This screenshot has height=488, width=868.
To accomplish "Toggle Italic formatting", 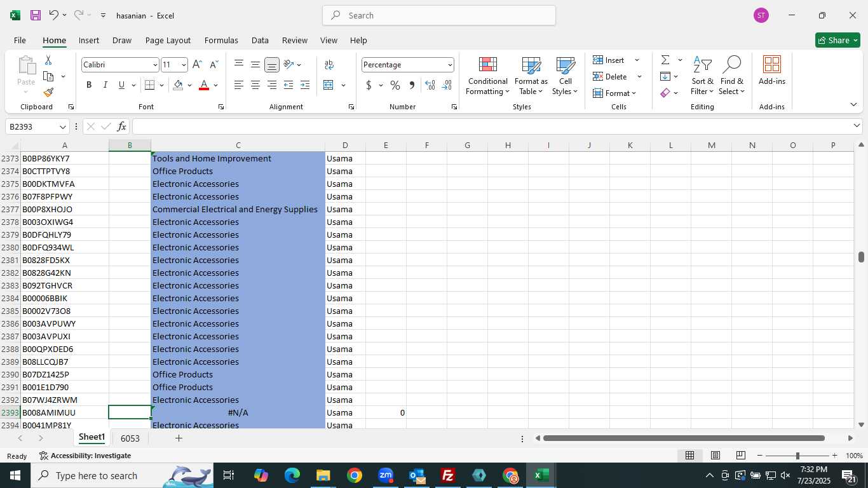I will [105, 85].
